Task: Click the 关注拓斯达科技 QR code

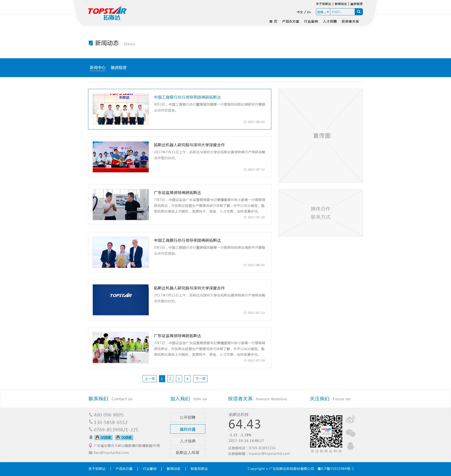Action: [326, 432]
